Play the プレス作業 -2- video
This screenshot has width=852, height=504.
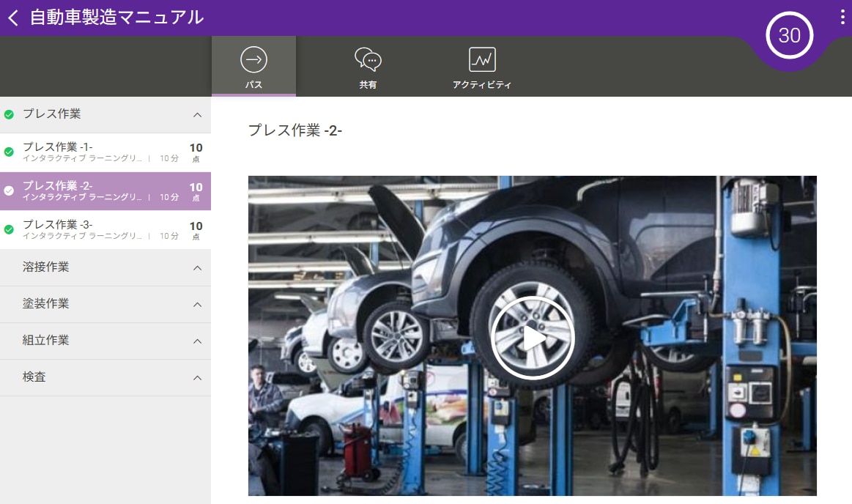click(533, 338)
